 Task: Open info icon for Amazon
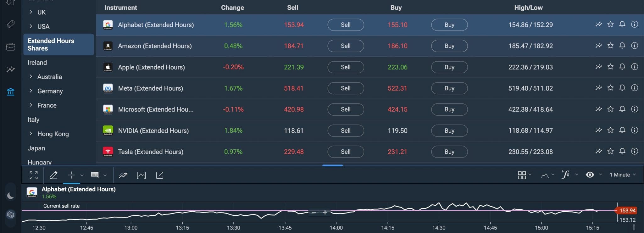(x=635, y=46)
